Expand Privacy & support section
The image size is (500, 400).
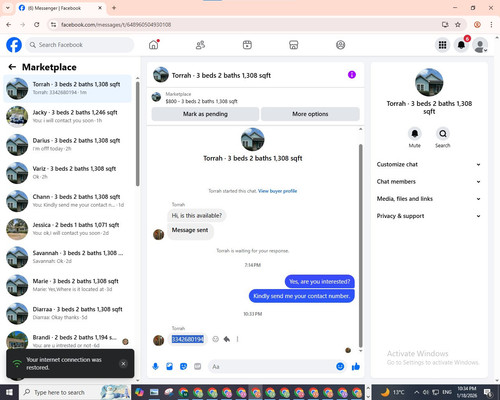pos(429,216)
